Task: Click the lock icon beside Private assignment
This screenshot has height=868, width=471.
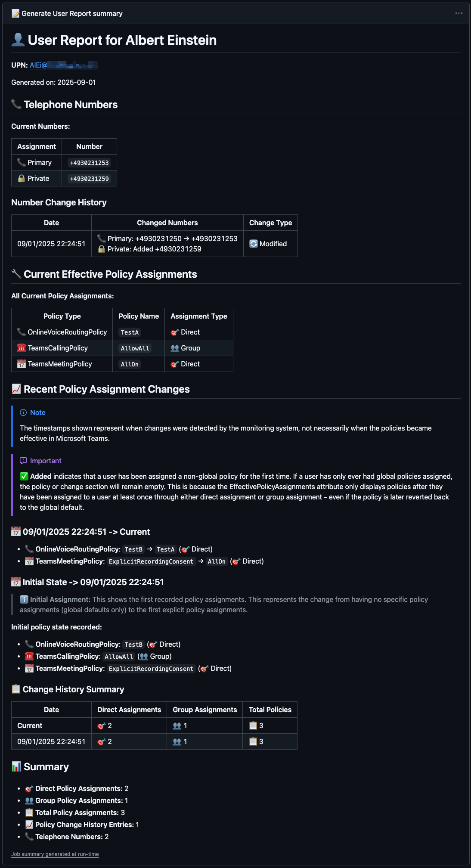Action: (x=22, y=178)
